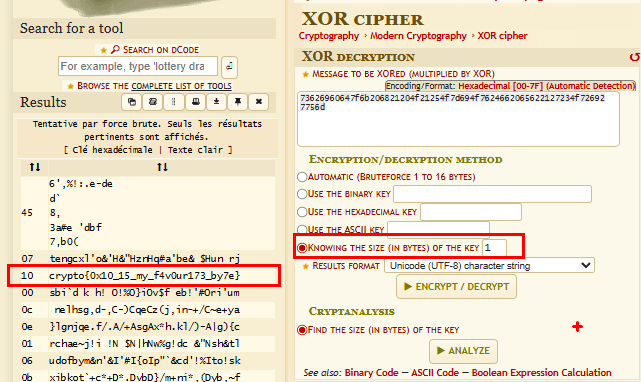Select result row with key 01
The width and height of the screenshot is (641, 382).
tap(148, 344)
